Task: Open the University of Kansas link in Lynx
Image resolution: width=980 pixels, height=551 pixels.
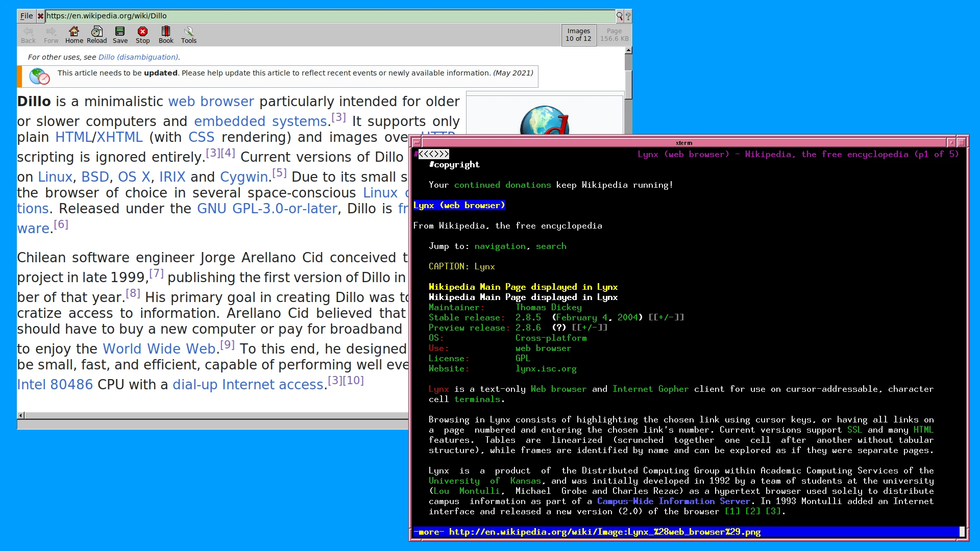Action: (x=485, y=481)
